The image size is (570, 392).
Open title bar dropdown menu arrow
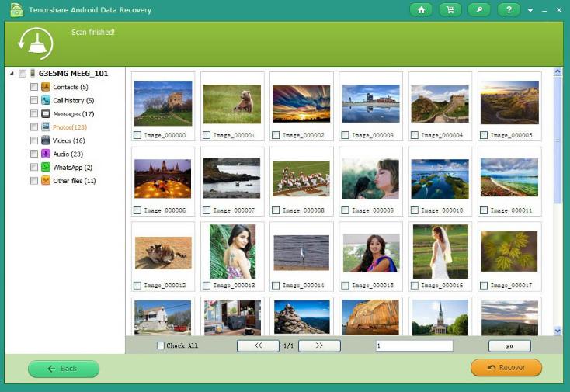pyautogui.click(x=530, y=11)
